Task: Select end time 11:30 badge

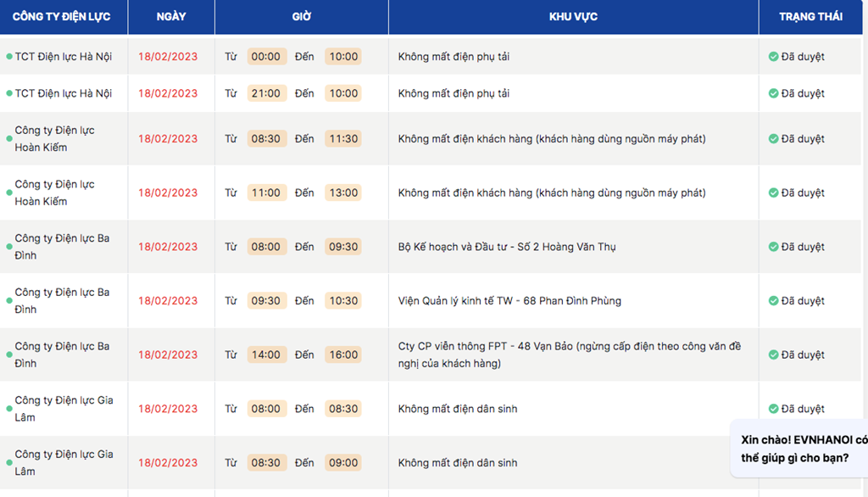Action: (x=343, y=138)
